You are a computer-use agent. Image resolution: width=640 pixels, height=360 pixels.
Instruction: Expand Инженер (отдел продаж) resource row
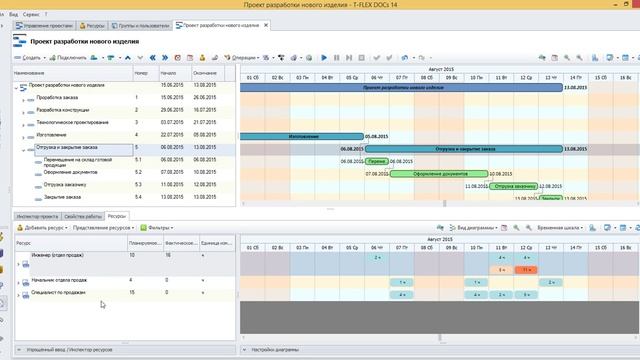18,264
